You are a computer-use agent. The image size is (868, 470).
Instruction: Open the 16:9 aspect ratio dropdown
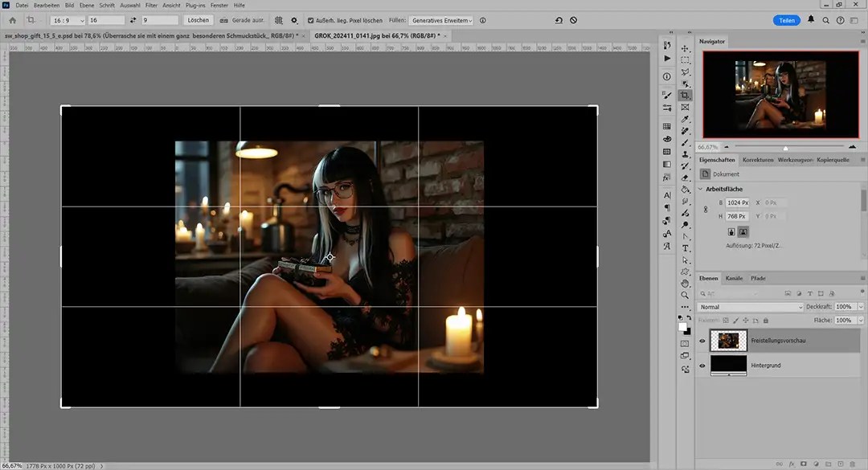[x=68, y=20]
